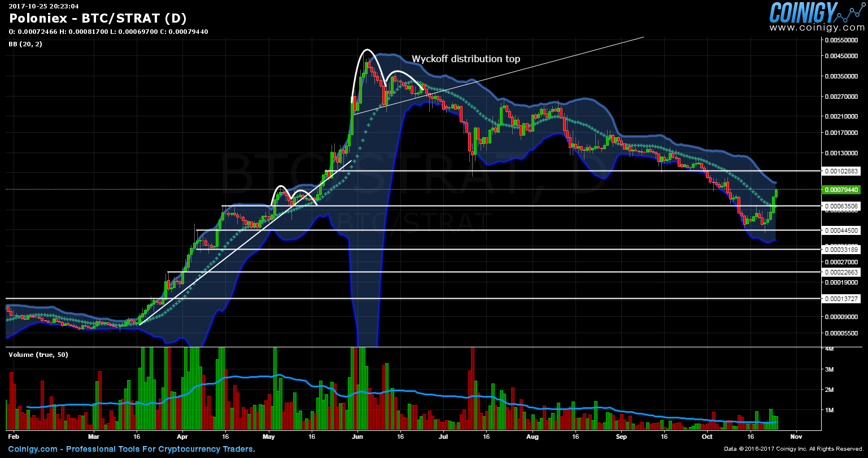Click the 0.00350000 price axis value

tap(841, 76)
